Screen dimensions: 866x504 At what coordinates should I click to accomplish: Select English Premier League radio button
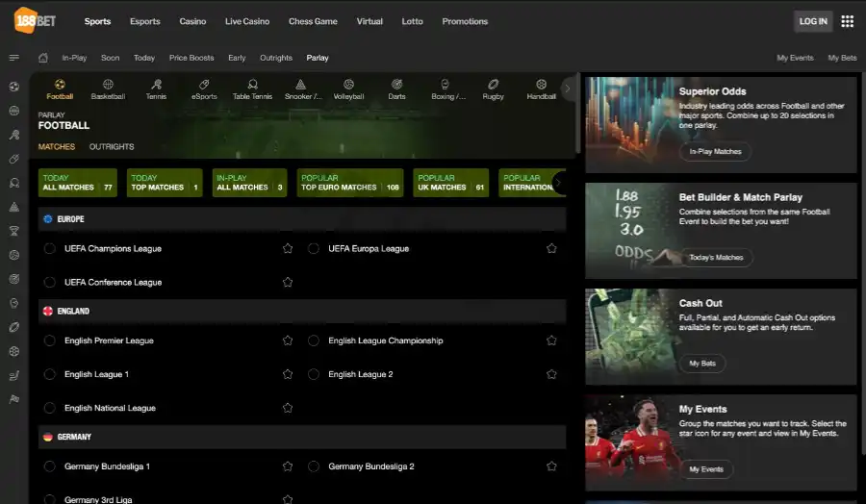[x=50, y=340]
